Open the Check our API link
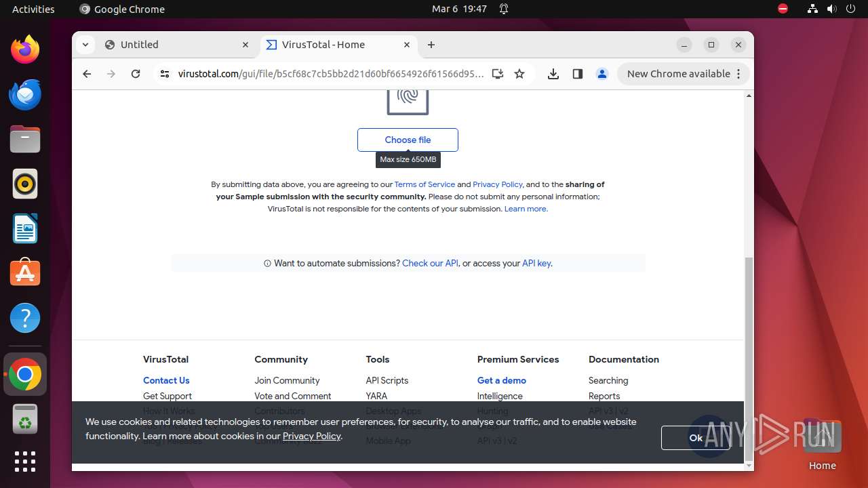 click(430, 263)
